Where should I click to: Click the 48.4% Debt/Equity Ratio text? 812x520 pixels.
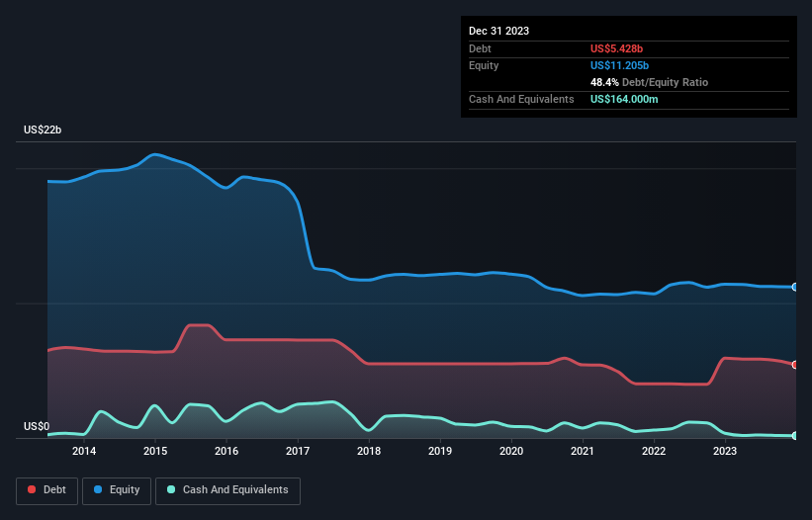(649, 82)
